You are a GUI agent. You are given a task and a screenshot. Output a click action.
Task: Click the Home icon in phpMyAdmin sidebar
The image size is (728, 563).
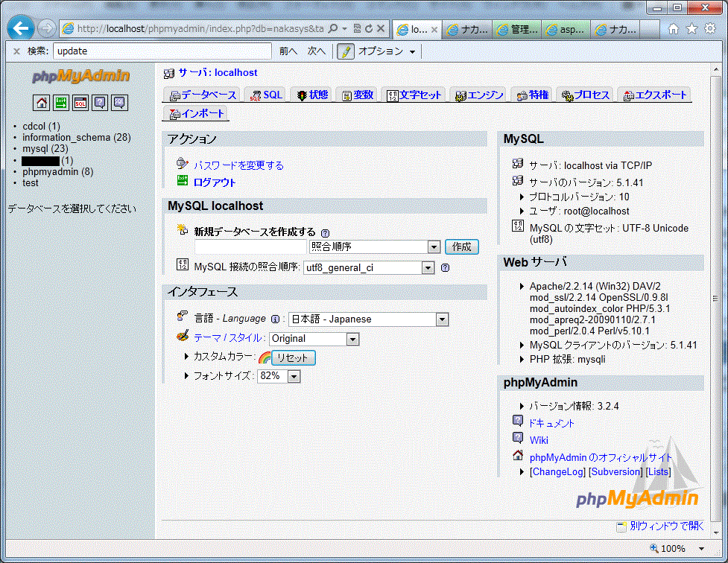pyautogui.click(x=41, y=103)
